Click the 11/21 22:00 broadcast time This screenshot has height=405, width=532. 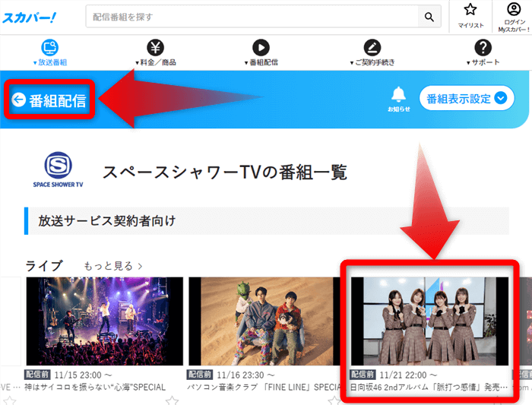pos(409,375)
